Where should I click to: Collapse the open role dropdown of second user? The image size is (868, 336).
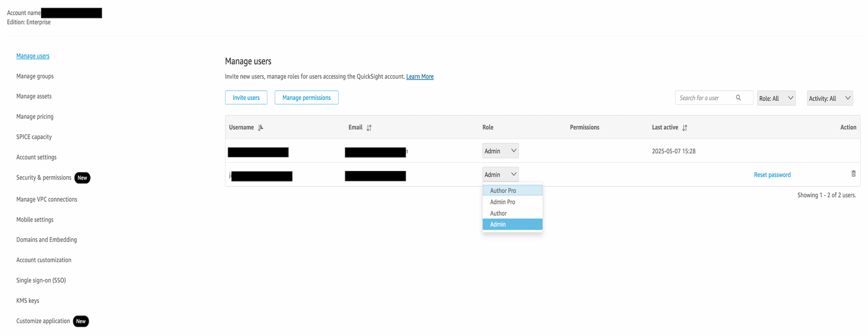click(500, 174)
